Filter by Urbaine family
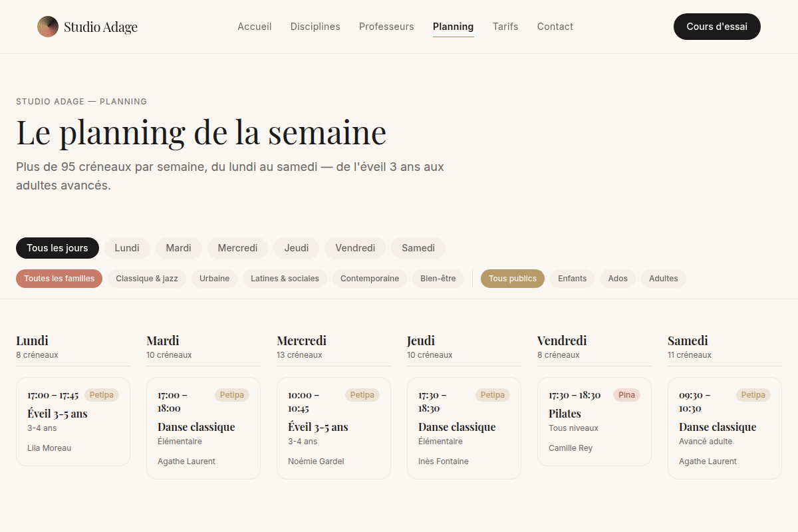The height and width of the screenshot is (532, 798). pos(214,279)
